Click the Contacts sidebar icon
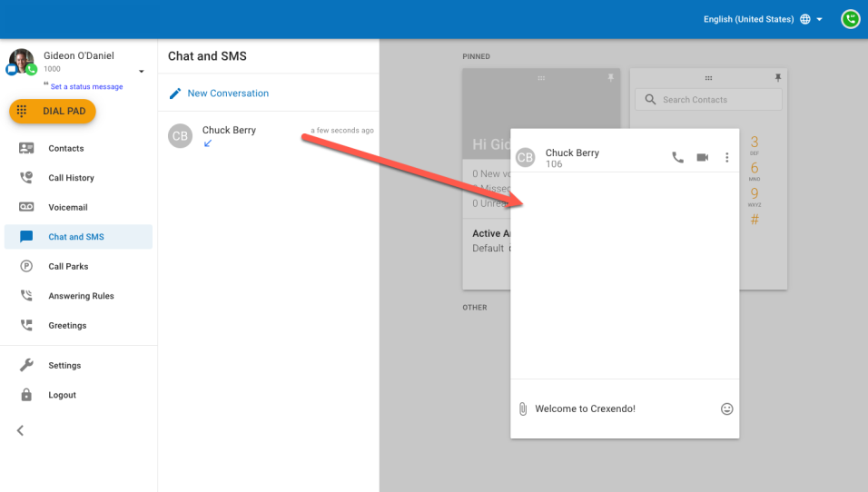The width and height of the screenshot is (868, 492). (x=26, y=148)
